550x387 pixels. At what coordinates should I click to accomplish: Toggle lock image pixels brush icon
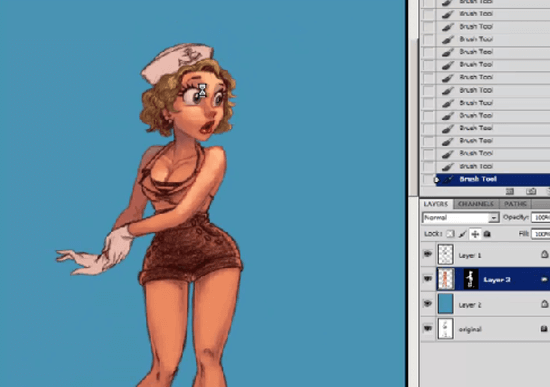pos(462,234)
